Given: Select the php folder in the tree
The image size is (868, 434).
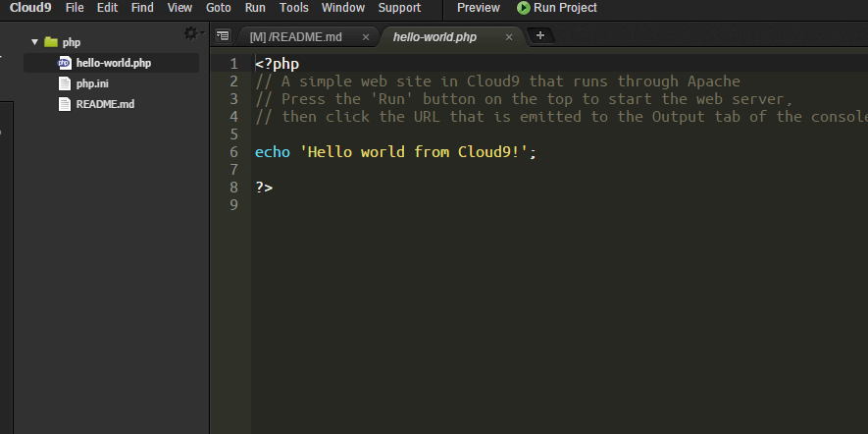Looking at the screenshot, I should click(x=72, y=42).
